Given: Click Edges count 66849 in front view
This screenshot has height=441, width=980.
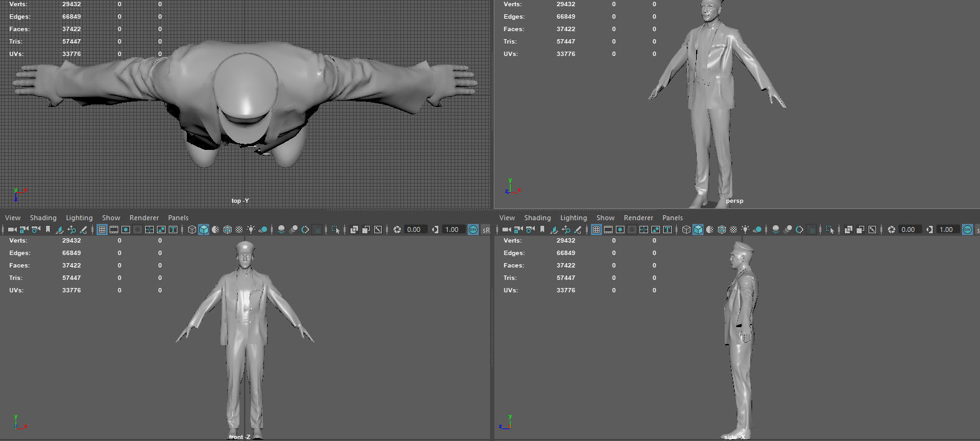Looking at the screenshot, I should (x=72, y=253).
